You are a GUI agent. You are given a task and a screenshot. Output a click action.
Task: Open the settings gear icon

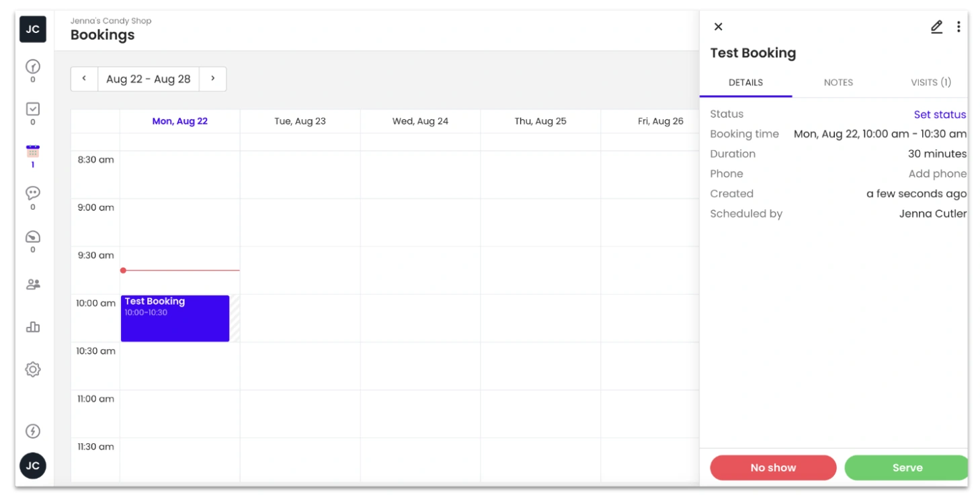33,369
